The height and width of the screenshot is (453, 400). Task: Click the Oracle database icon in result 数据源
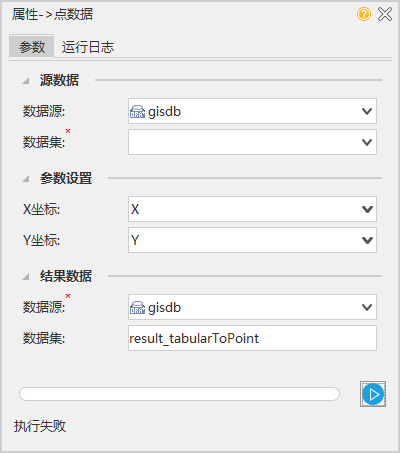click(x=137, y=307)
